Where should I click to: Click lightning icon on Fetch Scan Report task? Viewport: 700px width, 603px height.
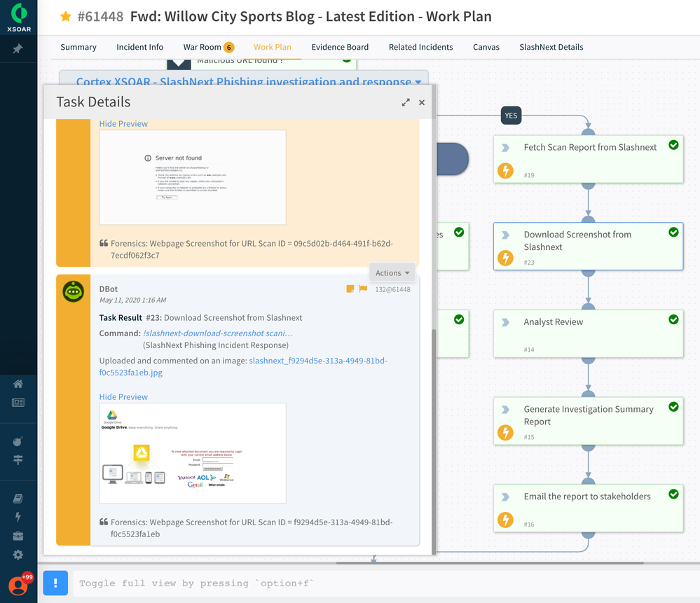pos(505,170)
